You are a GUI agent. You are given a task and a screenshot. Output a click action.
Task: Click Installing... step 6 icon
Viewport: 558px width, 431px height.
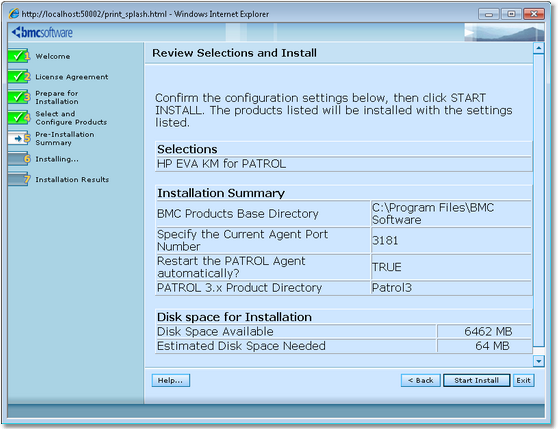point(19,159)
